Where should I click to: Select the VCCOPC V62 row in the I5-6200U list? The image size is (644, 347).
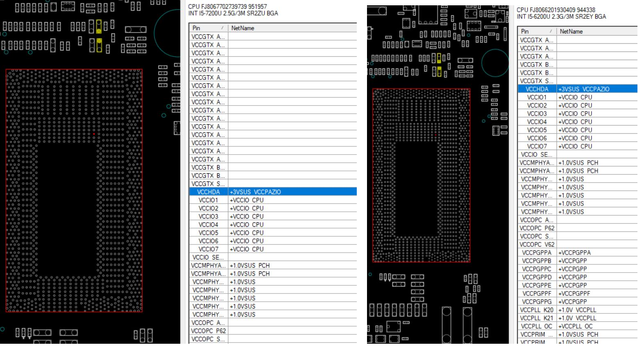536,244
